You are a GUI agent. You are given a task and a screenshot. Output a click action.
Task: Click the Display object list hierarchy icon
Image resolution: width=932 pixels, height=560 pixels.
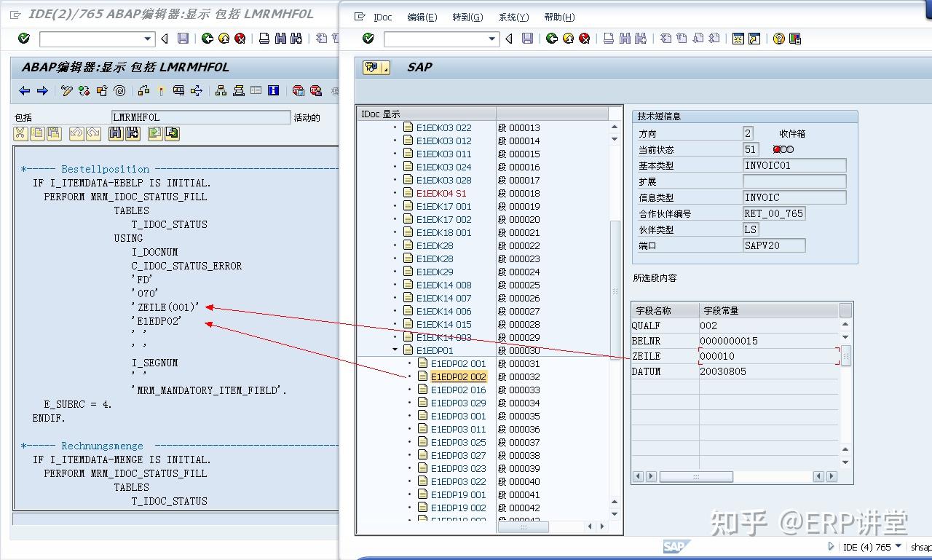point(221,90)
